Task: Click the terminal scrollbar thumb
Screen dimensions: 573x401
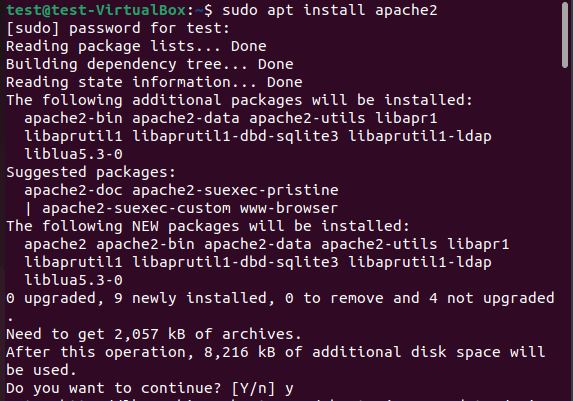Action: point(565,35)
